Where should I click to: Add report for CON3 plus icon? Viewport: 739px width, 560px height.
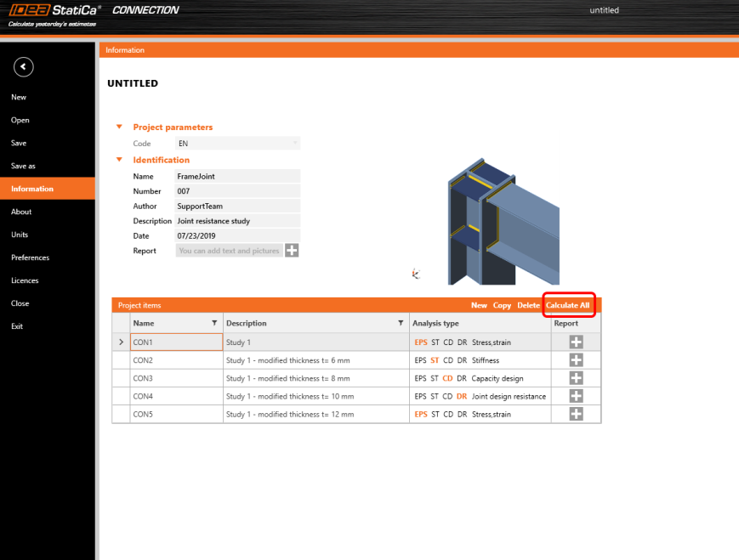pos(576,378)
